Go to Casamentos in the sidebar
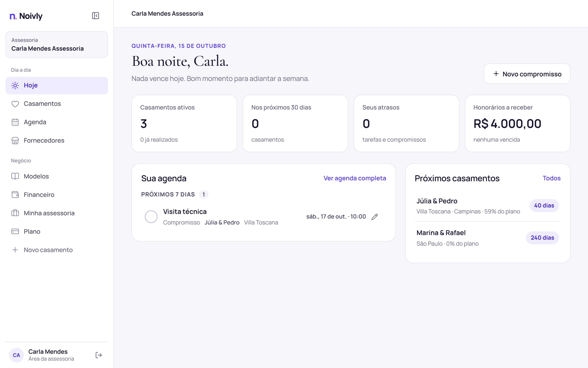The height and width of the screenshot is (368, 588). pos(57,104)
